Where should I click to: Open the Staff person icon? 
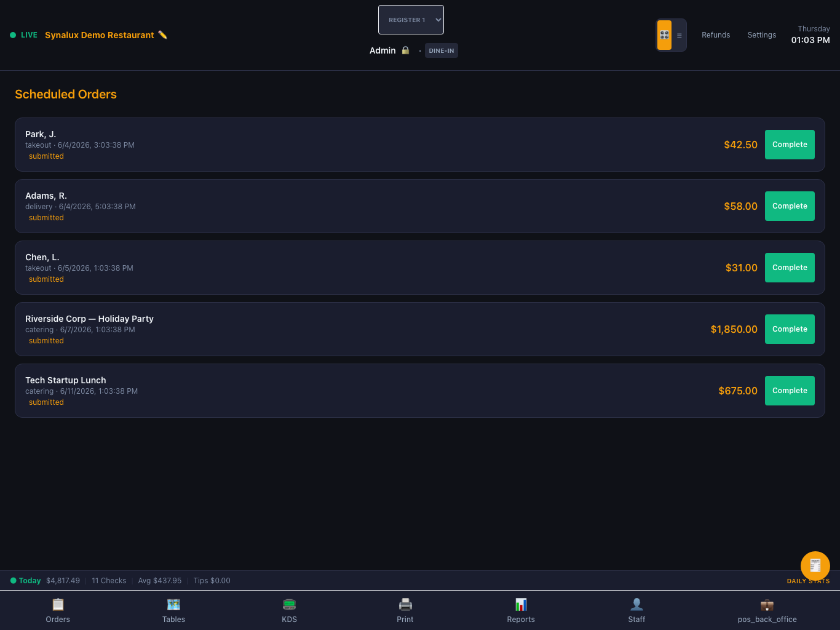636,604
